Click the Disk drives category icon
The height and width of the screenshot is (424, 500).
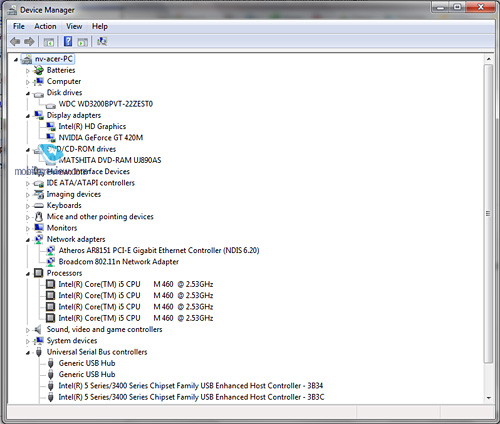click(x=39, y=94)
